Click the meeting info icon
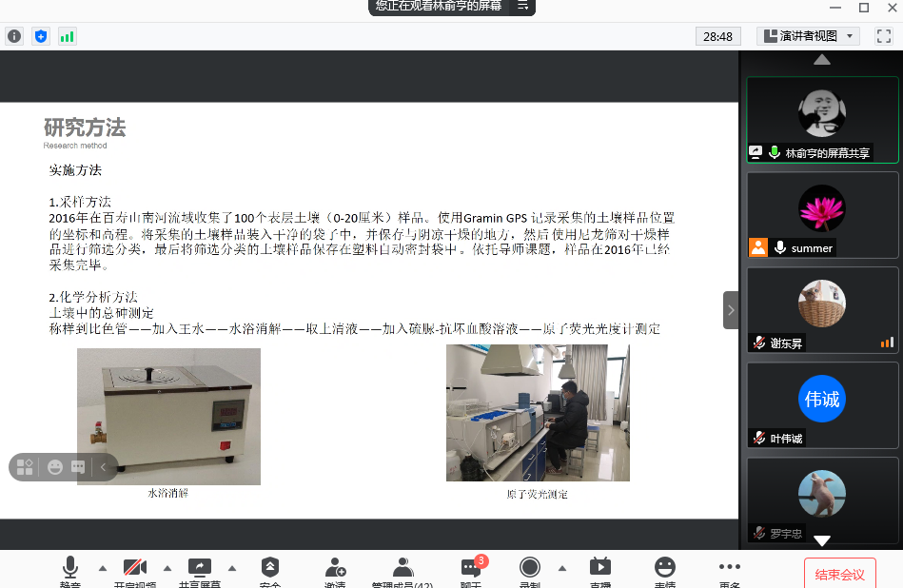The height and width of the screenshot is (588, 903). [14, 36]
